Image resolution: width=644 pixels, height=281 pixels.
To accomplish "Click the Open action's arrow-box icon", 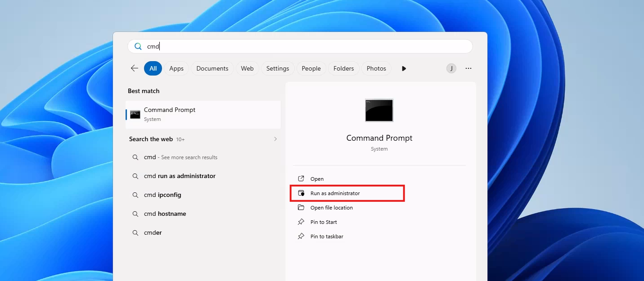I will click(301, 179).
